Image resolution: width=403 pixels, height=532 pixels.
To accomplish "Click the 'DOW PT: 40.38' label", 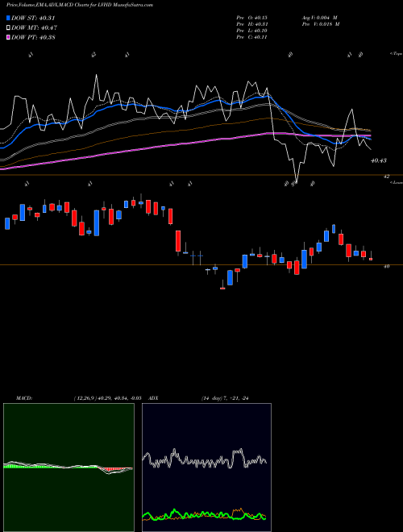I will coord(33,37).
